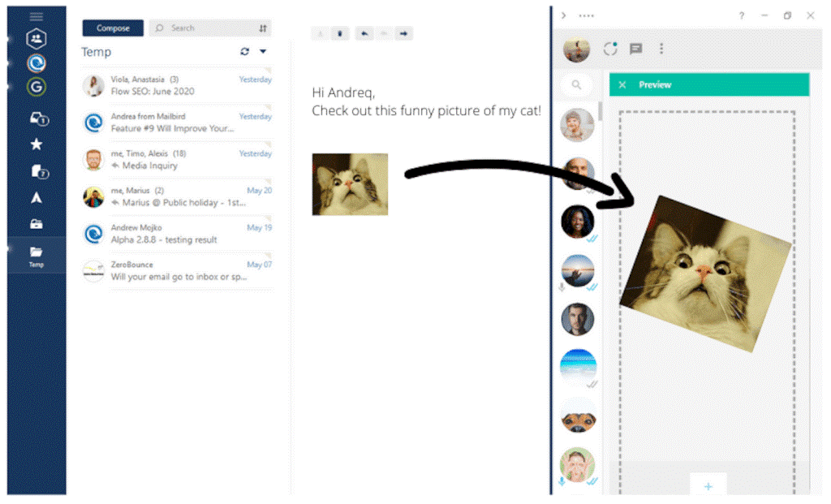Image resolution: width=831 pixels, height=504 pixels.
Task: Click the cat picture attachment in the email
Action: [350, 184]
